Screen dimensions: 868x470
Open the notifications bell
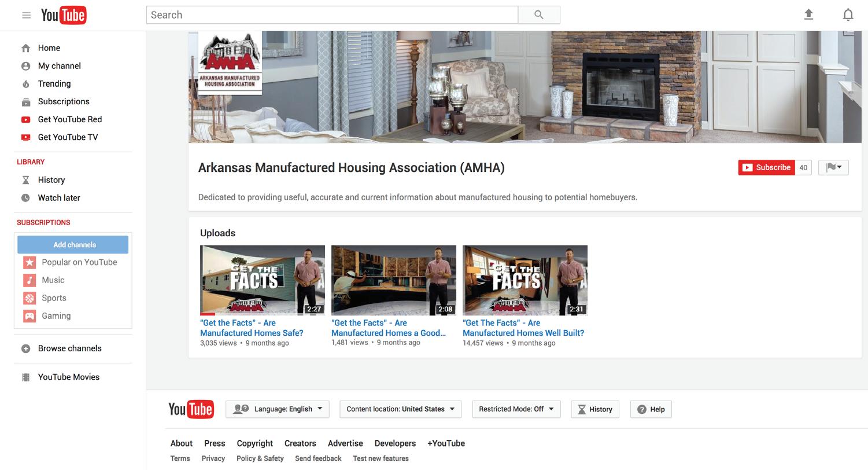click(848, 14)
